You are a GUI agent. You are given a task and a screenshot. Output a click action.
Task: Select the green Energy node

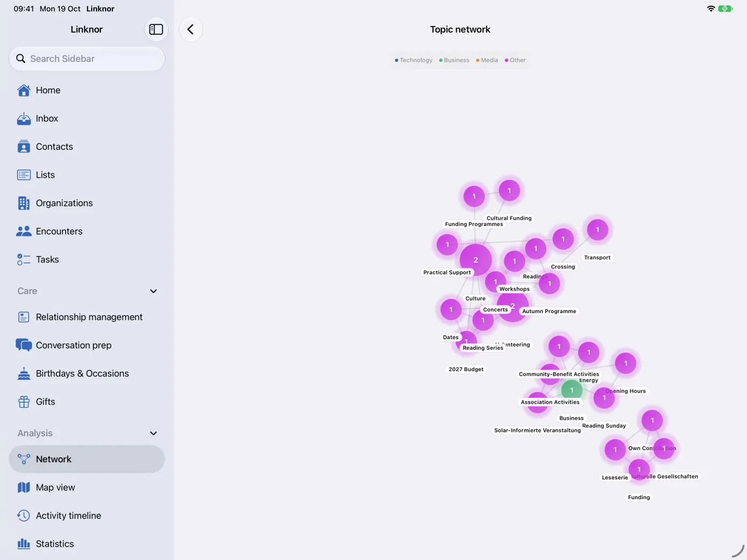pos(571,390)
